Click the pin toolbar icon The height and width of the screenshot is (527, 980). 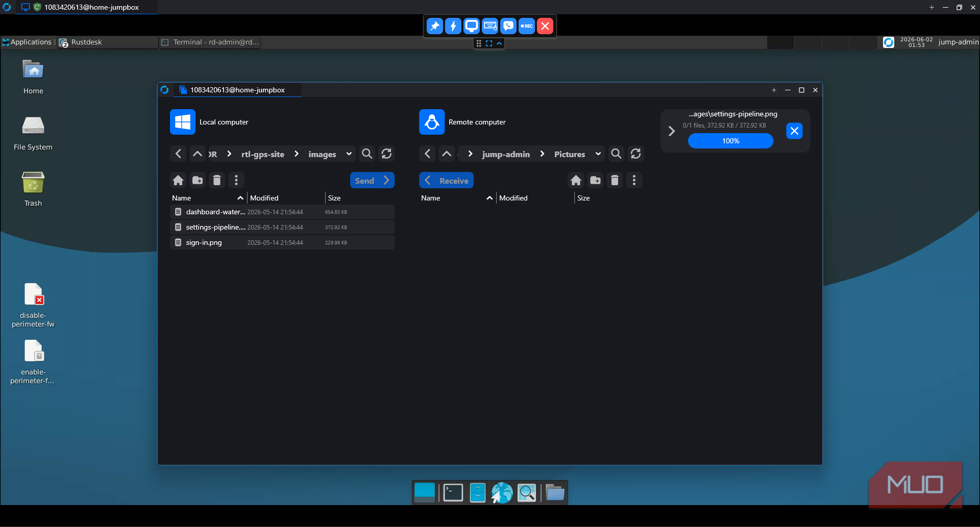coord(435,26)
